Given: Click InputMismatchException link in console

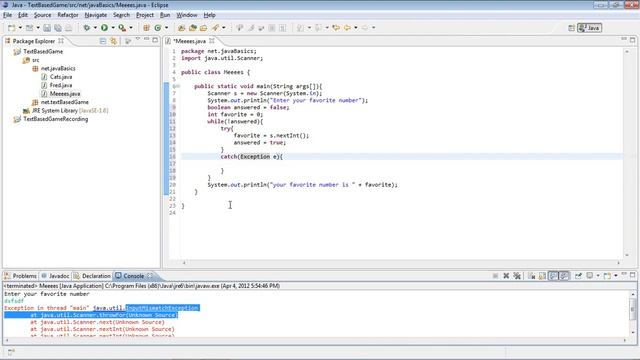Looking at the screenshot, I should pos(162,308).
